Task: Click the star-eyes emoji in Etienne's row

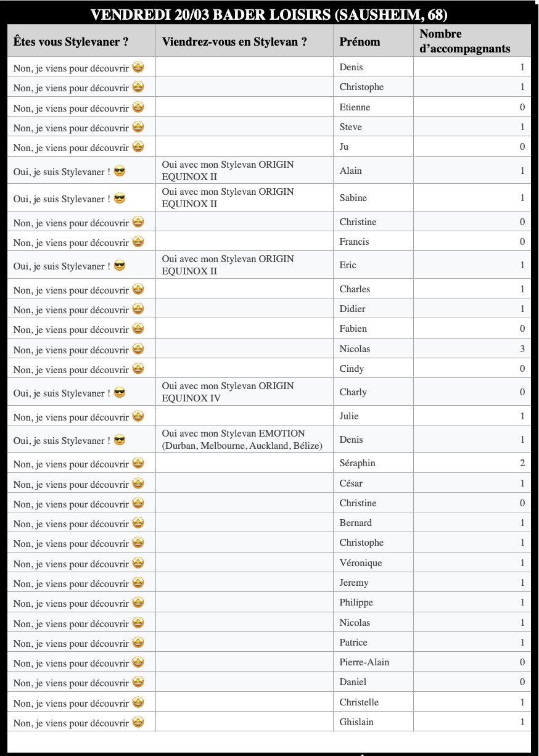Action: [x=138, y=108]
